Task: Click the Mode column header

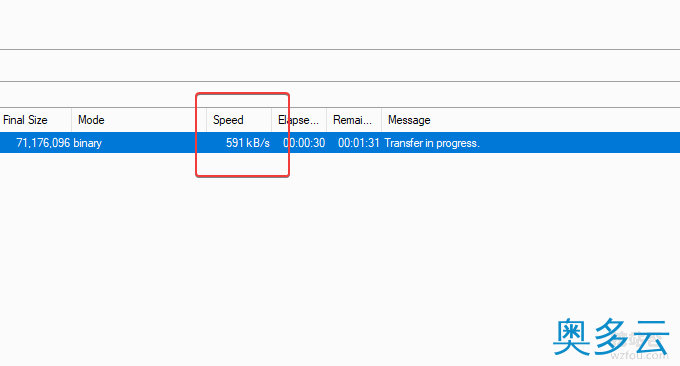Action: [139, 120]
